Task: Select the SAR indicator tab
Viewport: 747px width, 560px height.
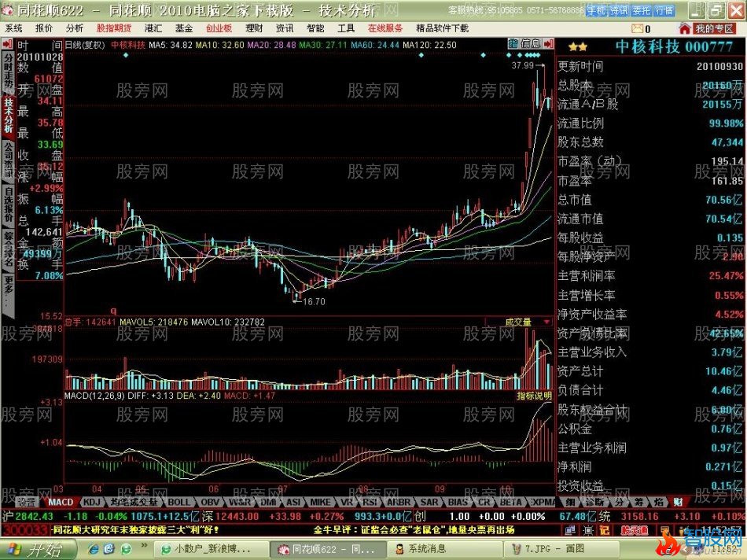Action: click(x=429, y=502)
